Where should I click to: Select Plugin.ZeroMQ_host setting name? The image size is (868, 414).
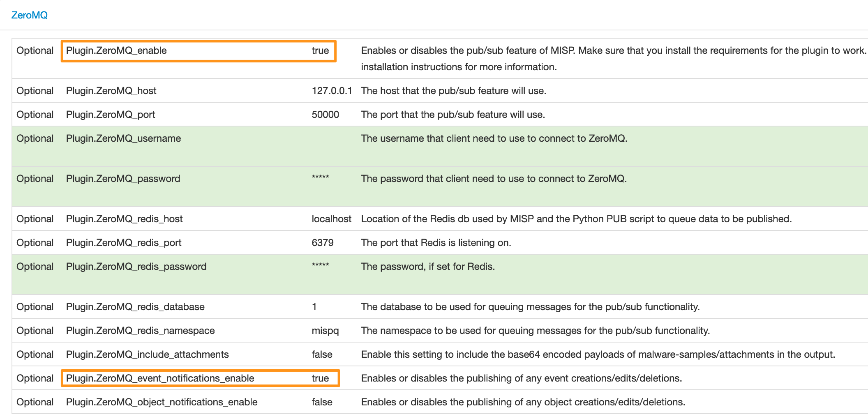click(x=111, y=91)
